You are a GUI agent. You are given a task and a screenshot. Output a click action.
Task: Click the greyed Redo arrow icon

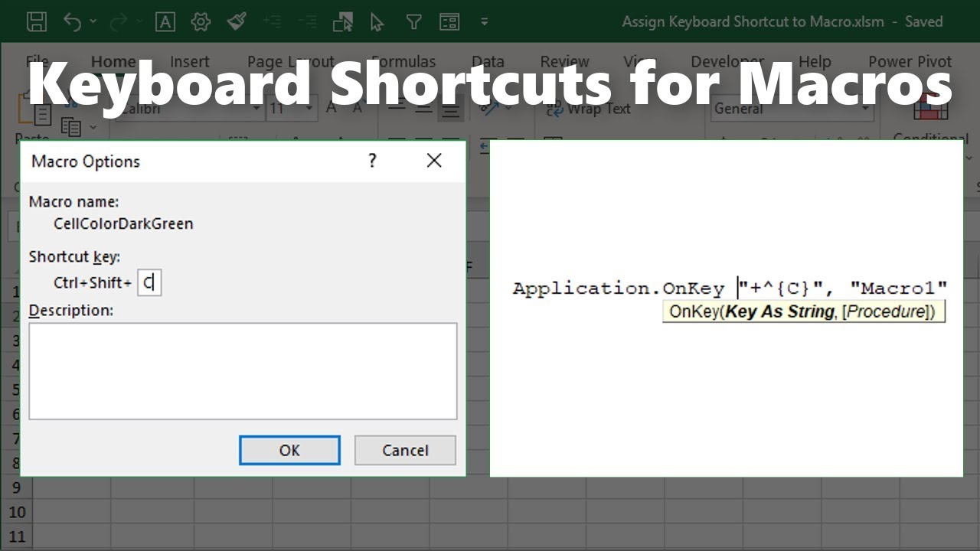click(x=119, y=22)
